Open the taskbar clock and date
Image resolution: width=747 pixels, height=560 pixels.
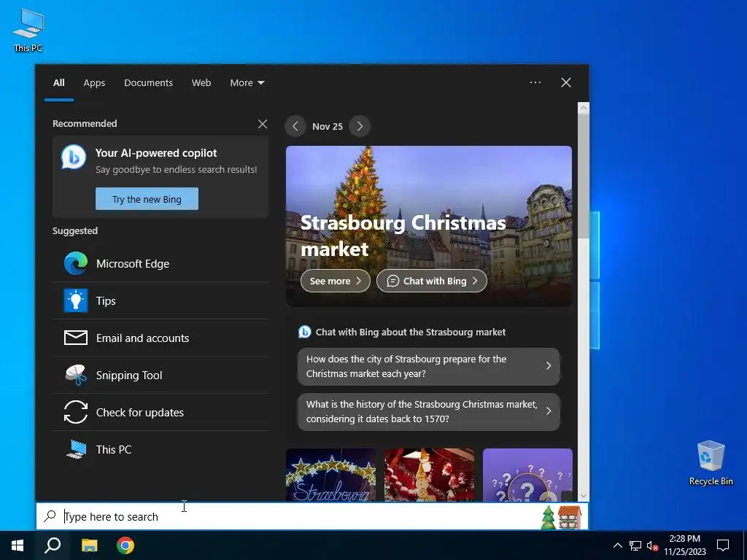pyautogui.click(x=684, y=545)
